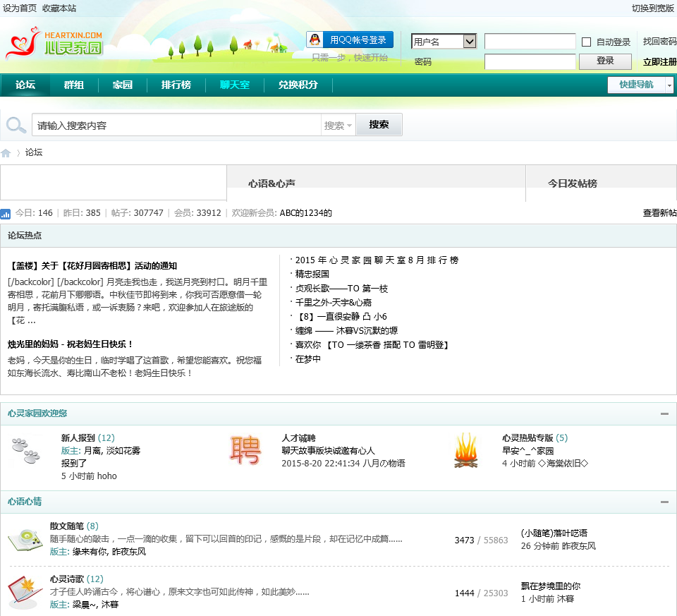Click the forum statistics bar chart icon
The width and height of the screenshot is (677, 616).
pos(6,213)
